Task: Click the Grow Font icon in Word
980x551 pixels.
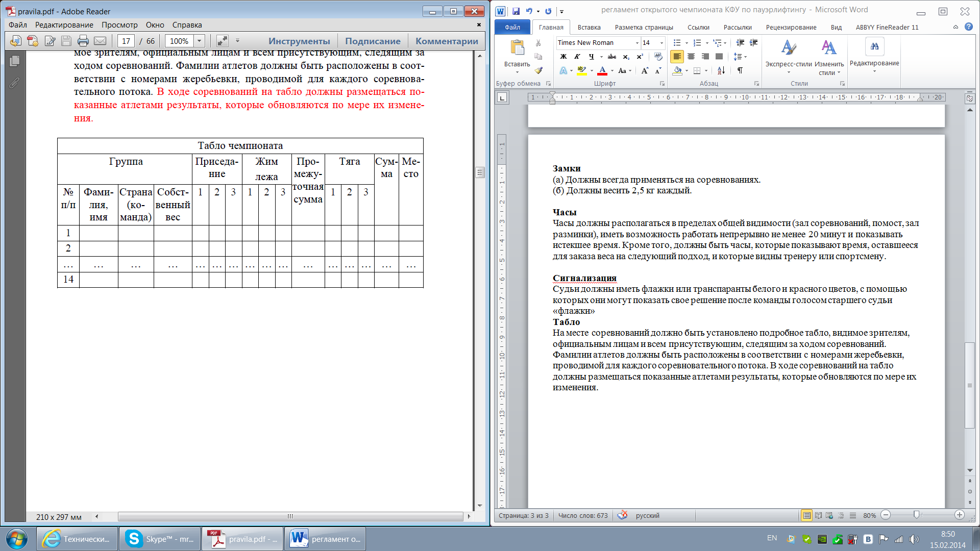Action: 645,70
